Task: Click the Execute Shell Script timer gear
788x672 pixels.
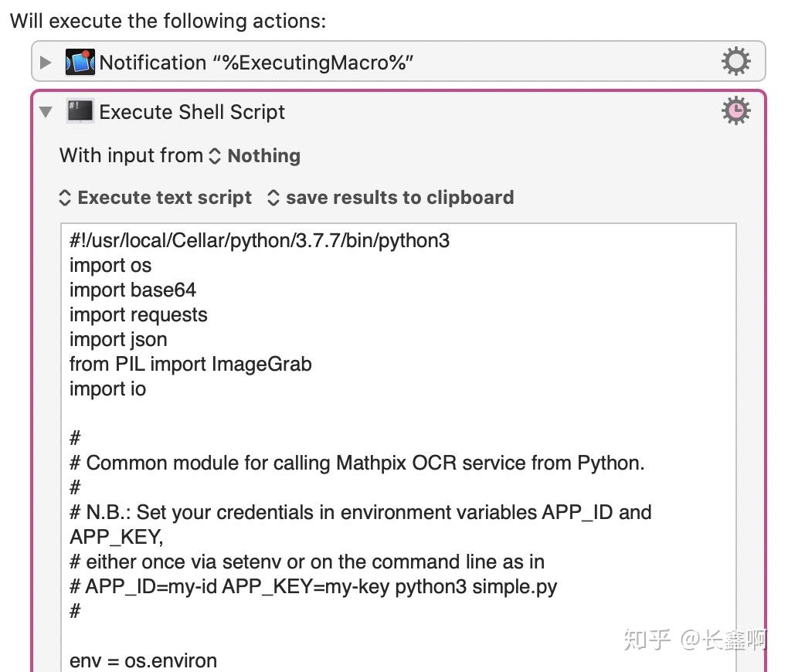Action: (735, 110)
